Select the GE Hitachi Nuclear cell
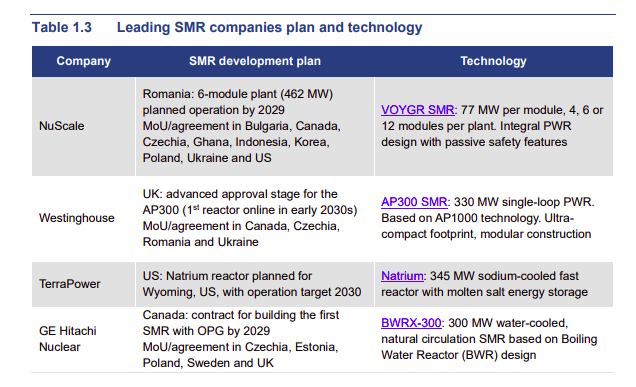Image resolution: width=636 pixels, height=387 pixels. pos(84,339)
